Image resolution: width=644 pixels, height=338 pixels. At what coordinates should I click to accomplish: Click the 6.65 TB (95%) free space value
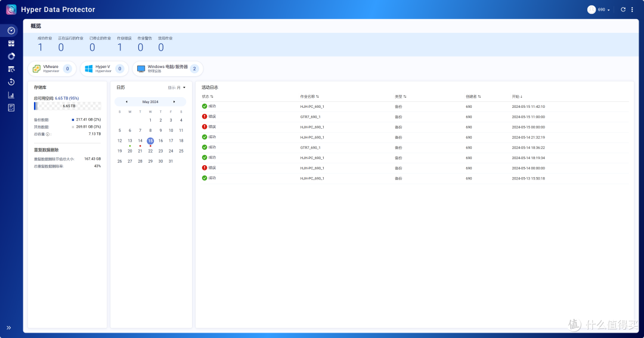pyautogui.click(x=67, y=98)
